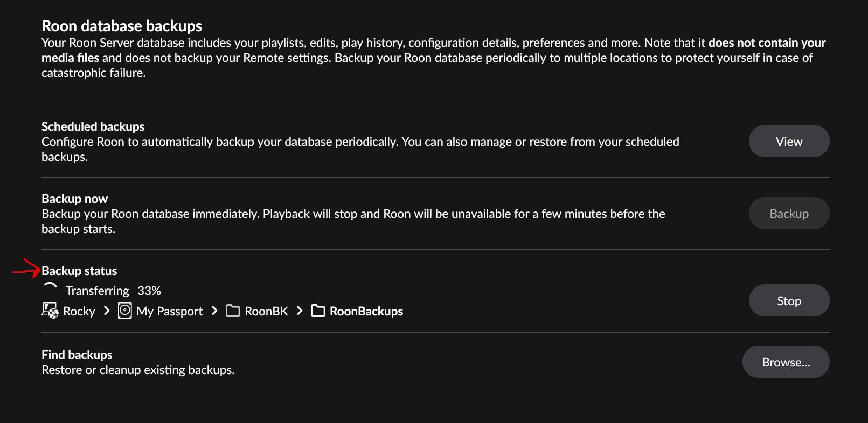Image resolution: width=868 pixels, height=423 pixels.
Task: Click the chevron after Rocky
Action: [107, 311]
